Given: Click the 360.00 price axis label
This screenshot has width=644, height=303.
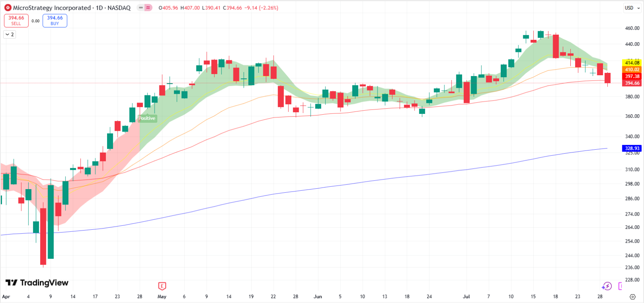Looking at the screenshot, I should 632,116.
